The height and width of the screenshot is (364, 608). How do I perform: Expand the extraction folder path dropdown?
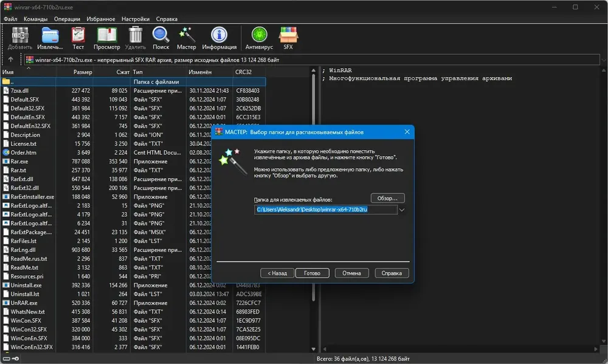[402, 210]
